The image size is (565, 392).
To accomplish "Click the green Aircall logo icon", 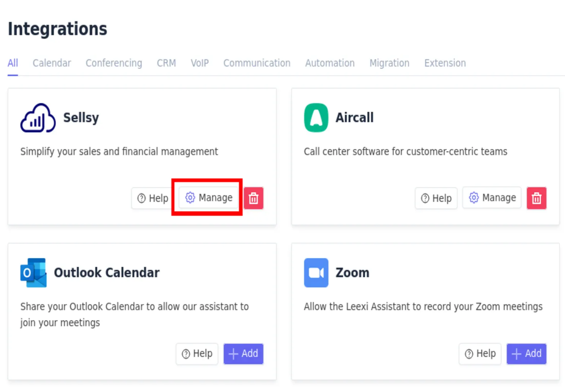I will tap(316, 118).
